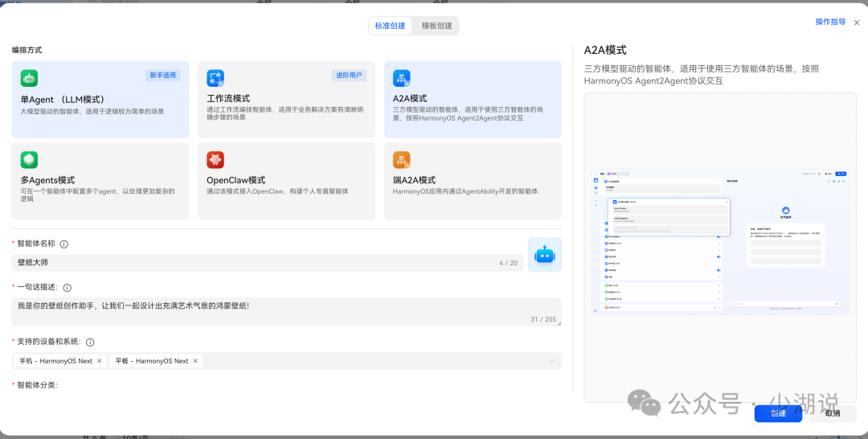Click the 31 / 255 character counter
Image resolution: width=868 pixels, height=439 pixels.
543,319
